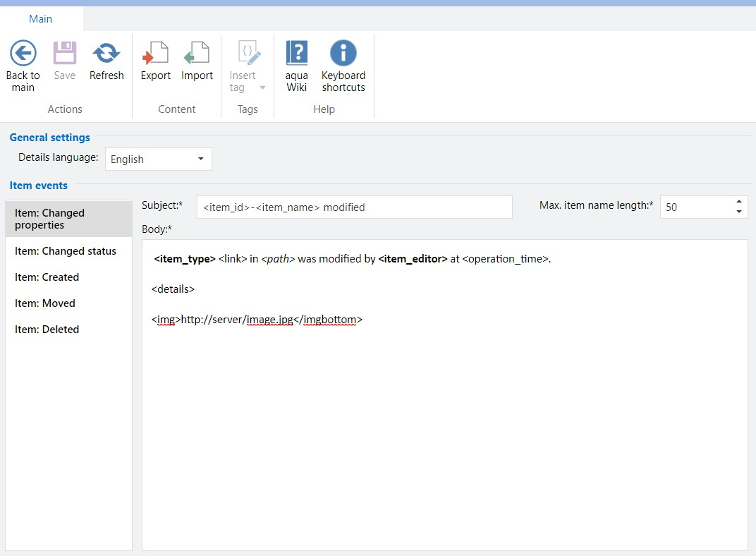Click the Export content icon
The width and height of the screenshot is (756, 556).
pos(156,53)
